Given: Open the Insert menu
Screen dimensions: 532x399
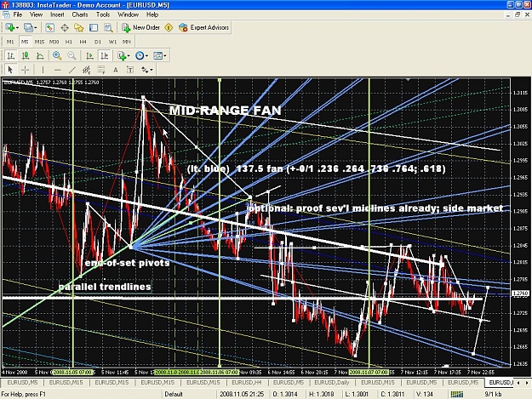Looking at the screenshot, I should pos(57,14).
